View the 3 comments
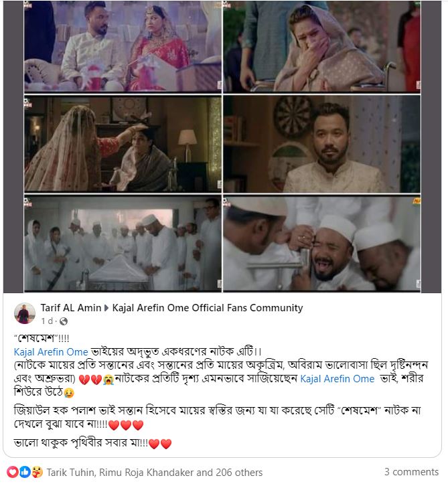448x486 pixels. pos(411,472)
